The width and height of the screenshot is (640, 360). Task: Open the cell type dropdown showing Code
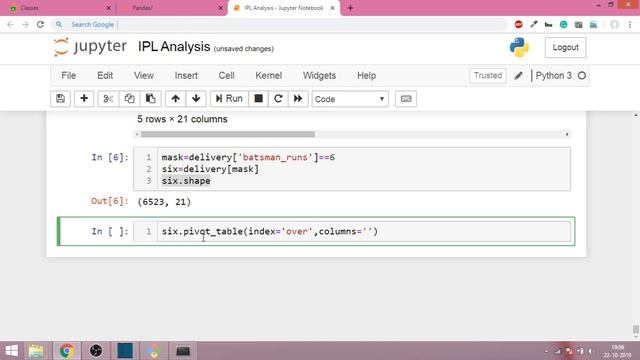[x=350, y=99]
